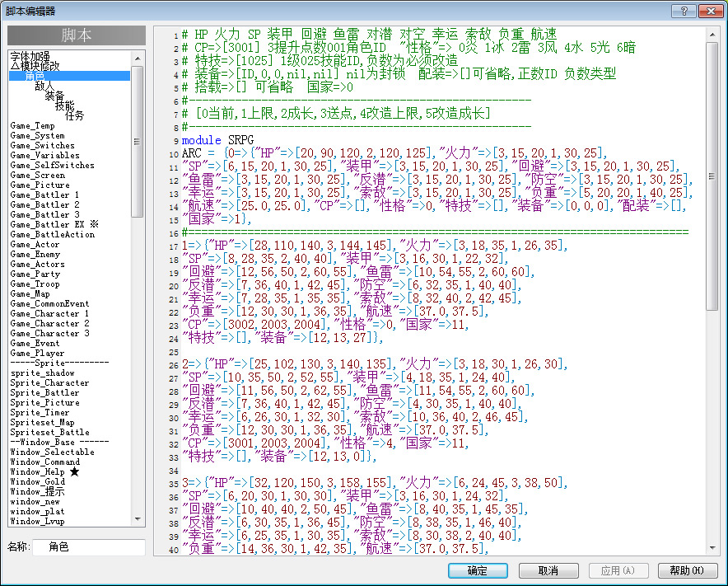Select the Game_Screen script

pos(38,175)
